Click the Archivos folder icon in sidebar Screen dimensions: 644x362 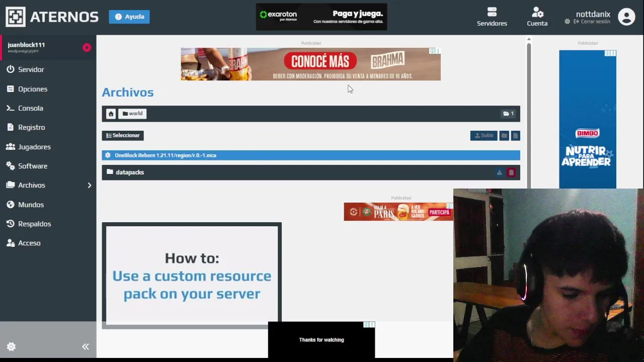click(11, 185)
